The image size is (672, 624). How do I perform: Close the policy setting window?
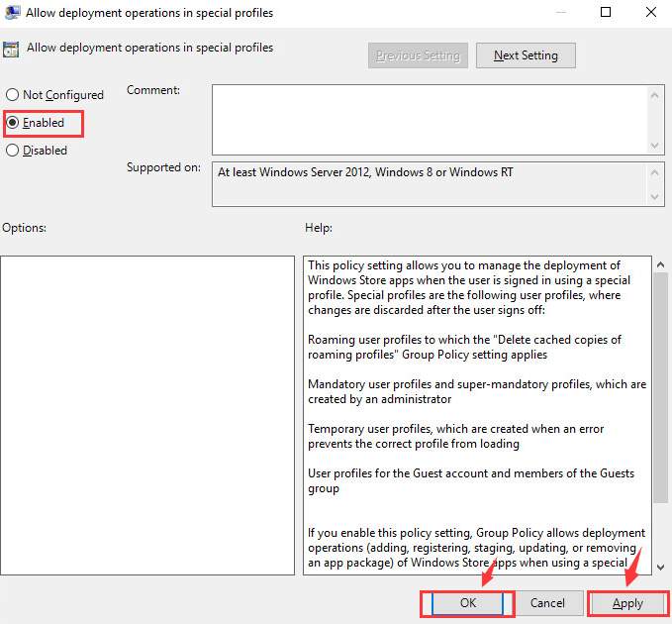click(x=650, y=12)
